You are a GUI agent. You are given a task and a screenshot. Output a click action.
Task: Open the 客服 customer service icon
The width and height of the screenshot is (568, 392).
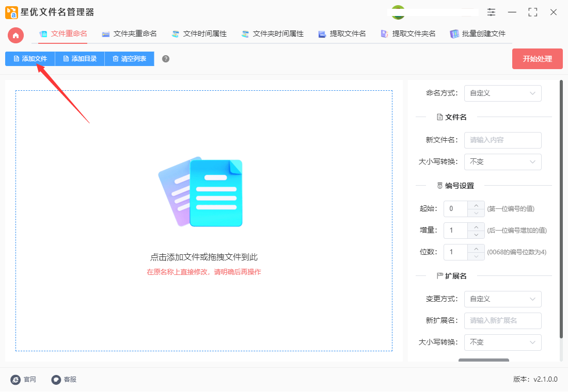tap(56, 380)
